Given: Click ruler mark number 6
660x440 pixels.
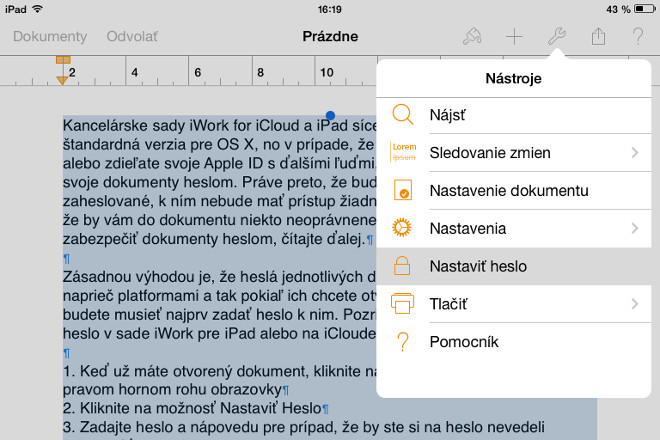Looking at the screenshot, I should pos(197,72).
